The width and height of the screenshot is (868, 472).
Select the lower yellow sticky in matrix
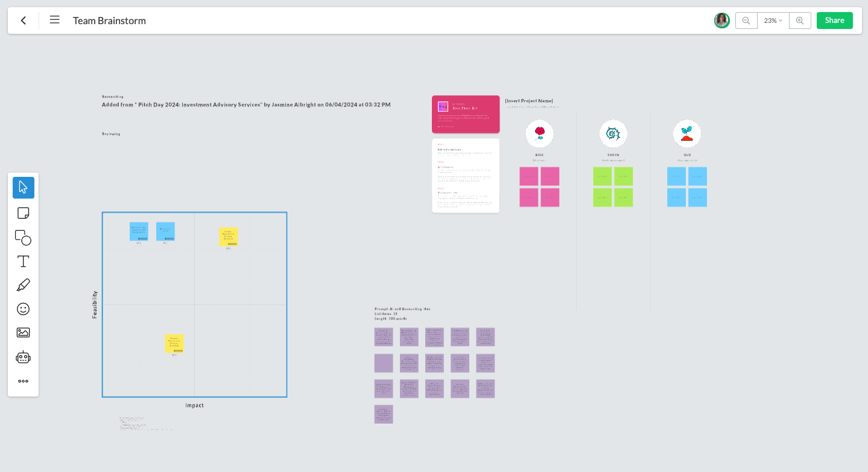(174, 343)
